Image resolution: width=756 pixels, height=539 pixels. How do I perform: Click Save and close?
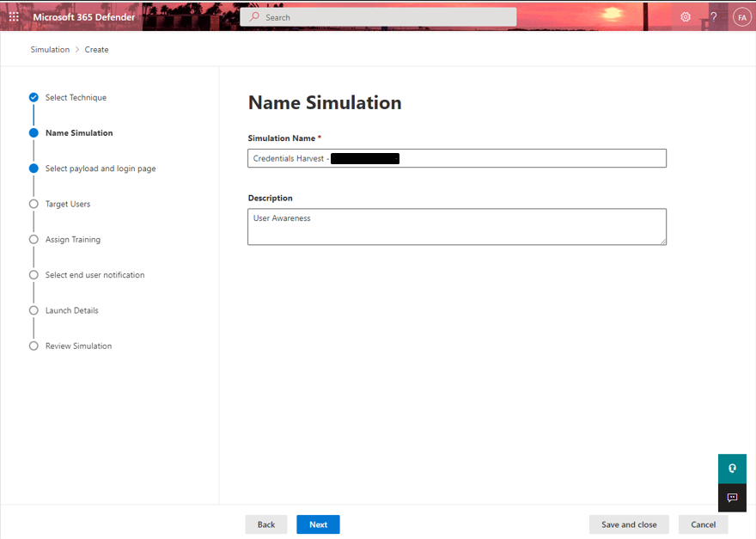click(x=629, y=524)
